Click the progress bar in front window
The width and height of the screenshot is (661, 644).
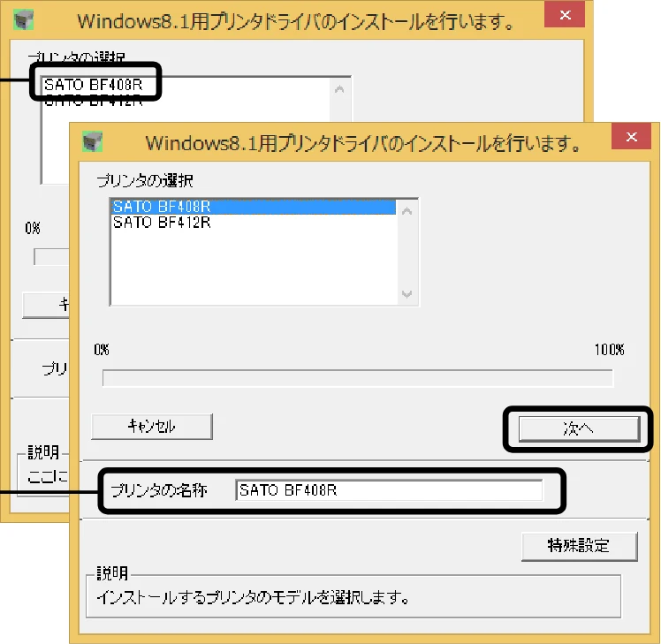(358, 377)
